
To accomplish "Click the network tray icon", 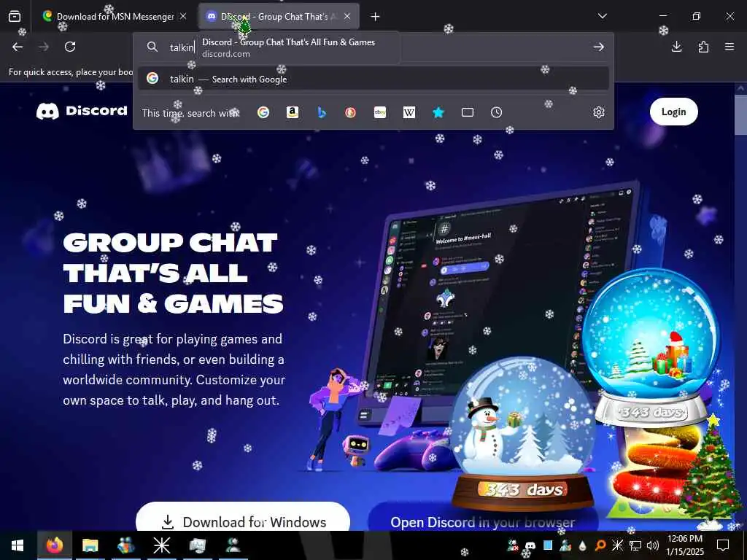I will coord(635,545).
